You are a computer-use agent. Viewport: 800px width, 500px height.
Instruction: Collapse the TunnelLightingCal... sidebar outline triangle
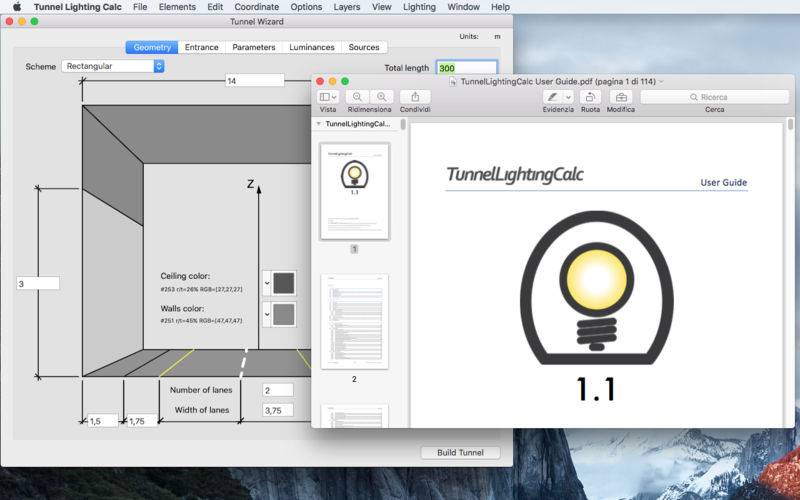coord(318,124)
